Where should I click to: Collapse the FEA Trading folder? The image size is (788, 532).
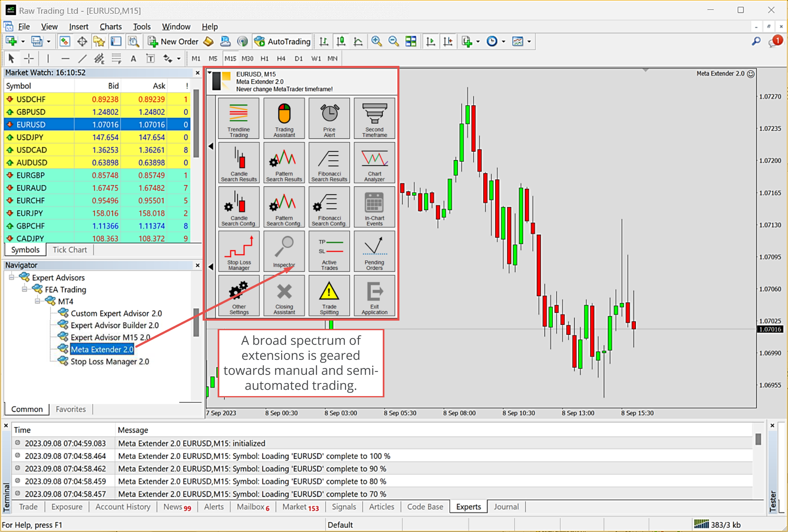[x=25, y=289]
